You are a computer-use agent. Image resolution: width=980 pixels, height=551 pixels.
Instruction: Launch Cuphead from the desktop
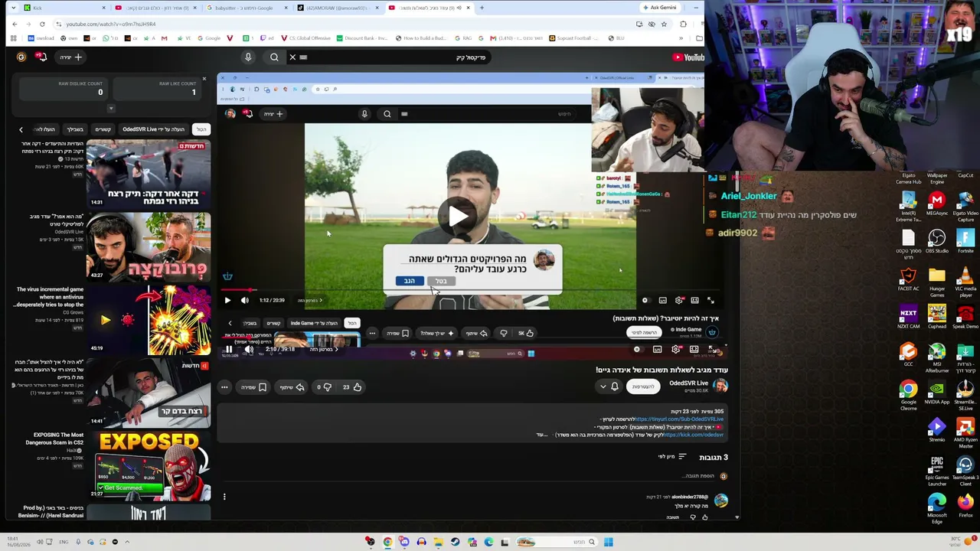coord(937,316)
